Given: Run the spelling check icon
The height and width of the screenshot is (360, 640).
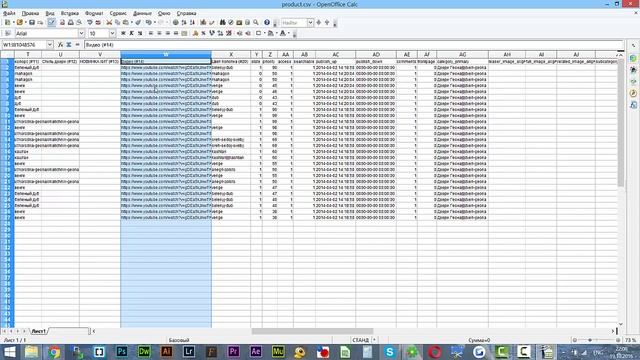Looking at the screenshot, I should click(89, 22).
